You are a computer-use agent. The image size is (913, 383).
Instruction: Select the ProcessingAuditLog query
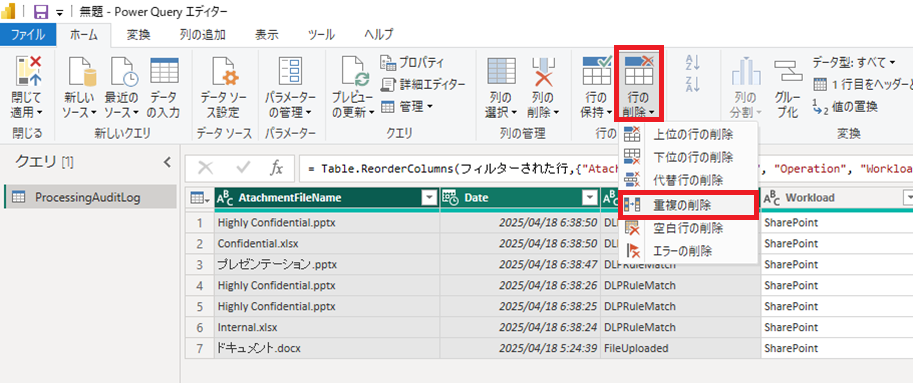(x=90, y=197)
